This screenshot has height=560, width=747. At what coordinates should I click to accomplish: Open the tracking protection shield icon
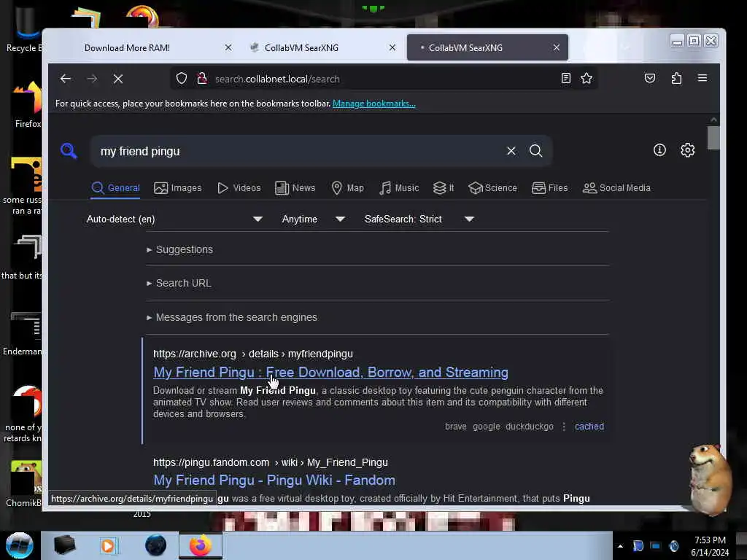[x=182, y=78]
